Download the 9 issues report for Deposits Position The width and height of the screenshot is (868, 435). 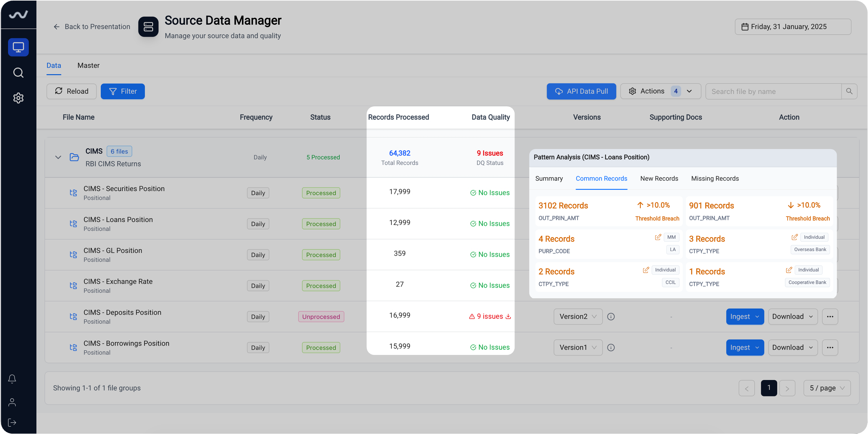click(508, 317)
